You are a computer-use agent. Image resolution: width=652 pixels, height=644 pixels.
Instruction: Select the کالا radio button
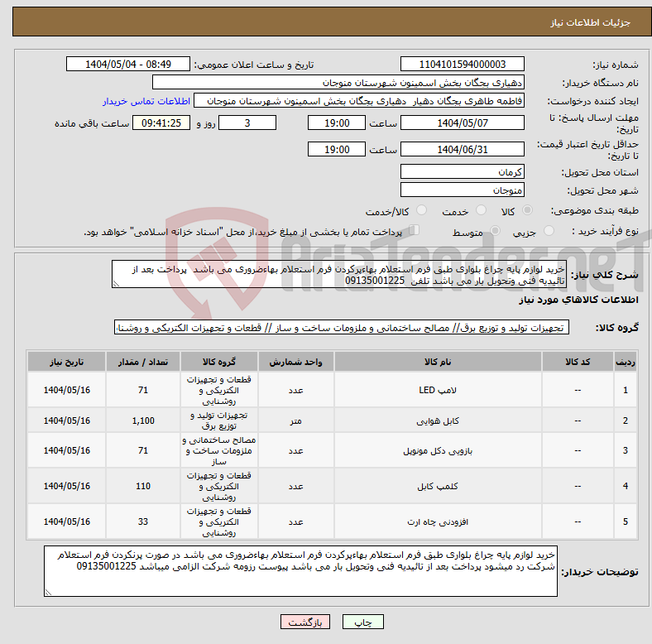(527, 210)
